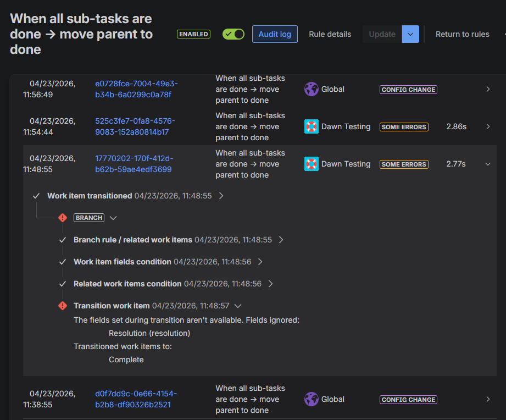Click the 04/23/2026, 11:38:55 timestamp
This screenshot has width=506, height=420.
tap(49, 399)
